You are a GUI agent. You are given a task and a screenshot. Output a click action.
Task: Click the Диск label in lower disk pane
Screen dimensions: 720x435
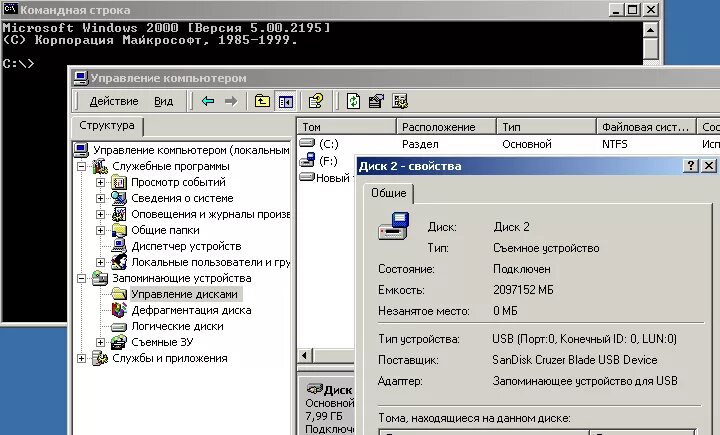click(x=338, y=390)
